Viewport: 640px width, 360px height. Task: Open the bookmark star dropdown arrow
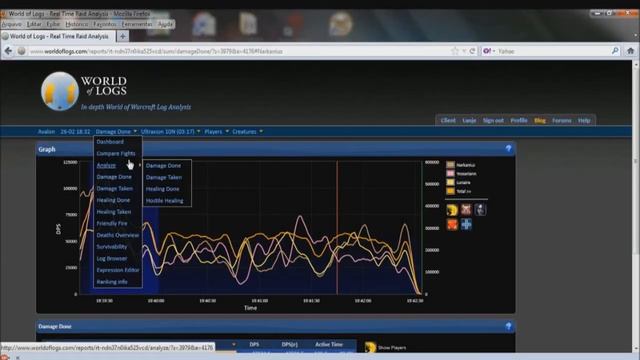(464, 51)
